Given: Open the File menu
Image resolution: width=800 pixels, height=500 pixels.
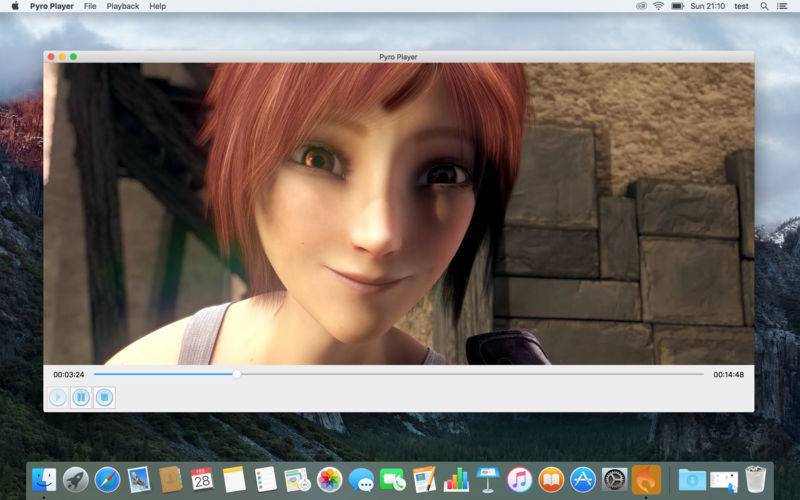Looking at the screenshot, I should (x=90, y=6).
